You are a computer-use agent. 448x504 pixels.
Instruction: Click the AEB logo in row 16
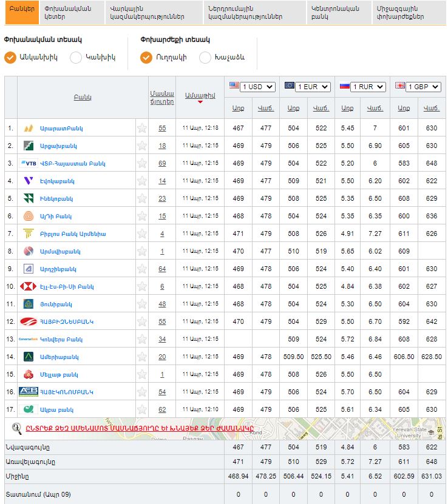(x=29, y=392)
